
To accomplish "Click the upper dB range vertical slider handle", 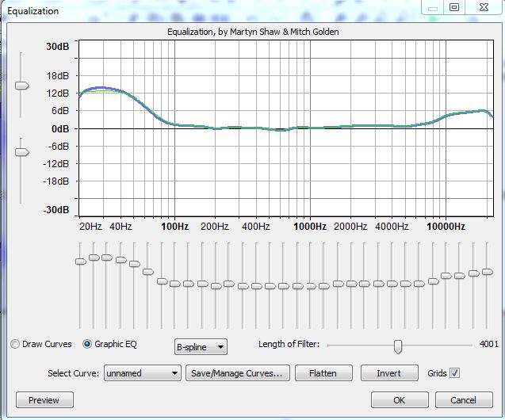I will pyautogui.click(x=22, y=86).
